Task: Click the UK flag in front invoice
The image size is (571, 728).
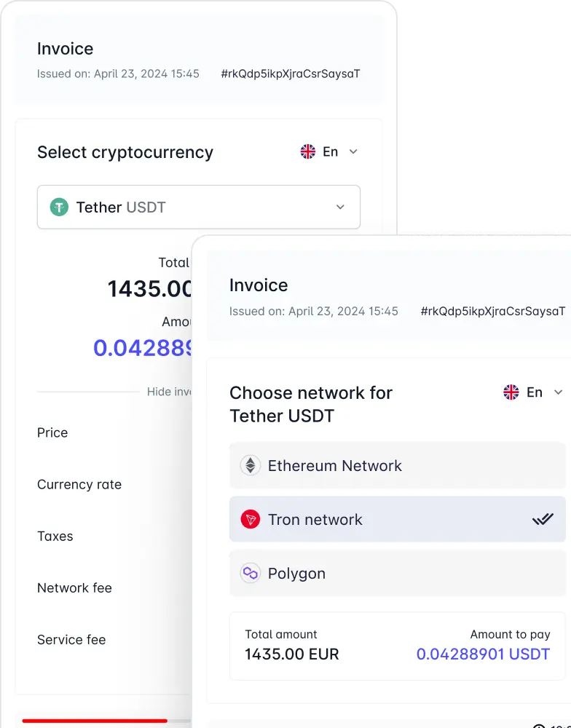Action: point(511,392)
